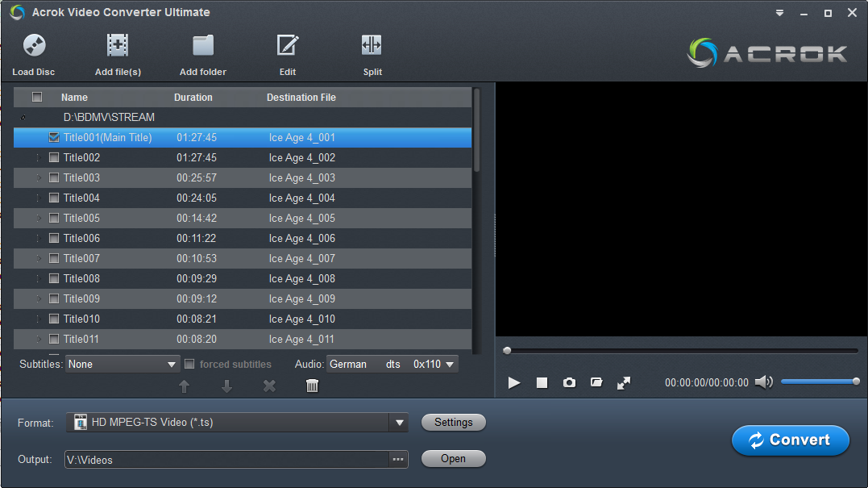Enable the Title011 checkbox
868x488 pixels.
tap(54, 339)
